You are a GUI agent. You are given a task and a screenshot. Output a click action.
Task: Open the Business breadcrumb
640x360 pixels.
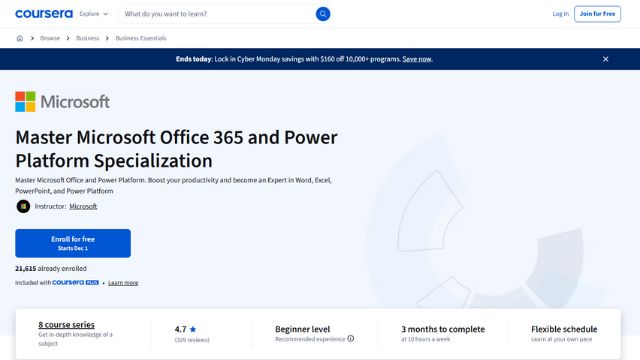pos(87,38)
